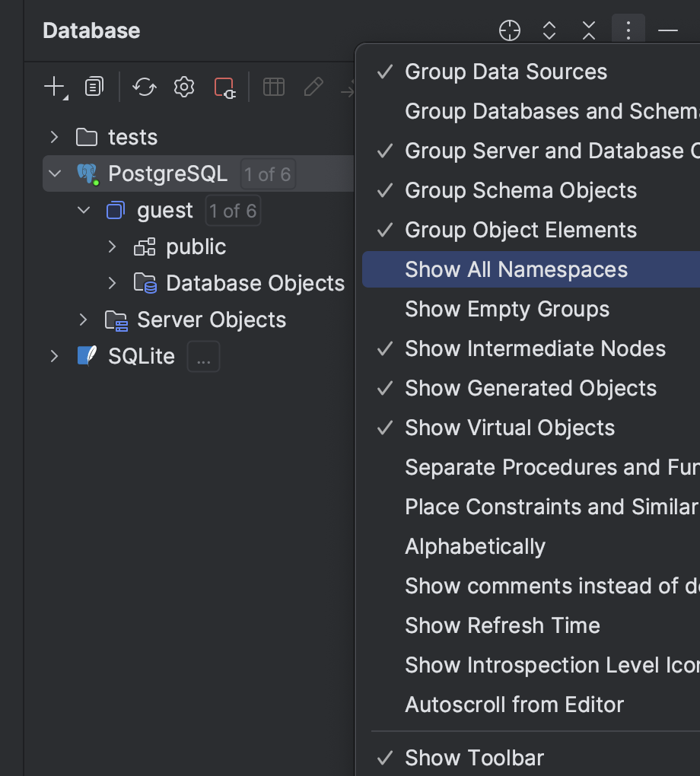Image resolution: width=700 pixels, height=776 pixels.
Task: Expand all tree nodes icon
Action: click(549, 30)
